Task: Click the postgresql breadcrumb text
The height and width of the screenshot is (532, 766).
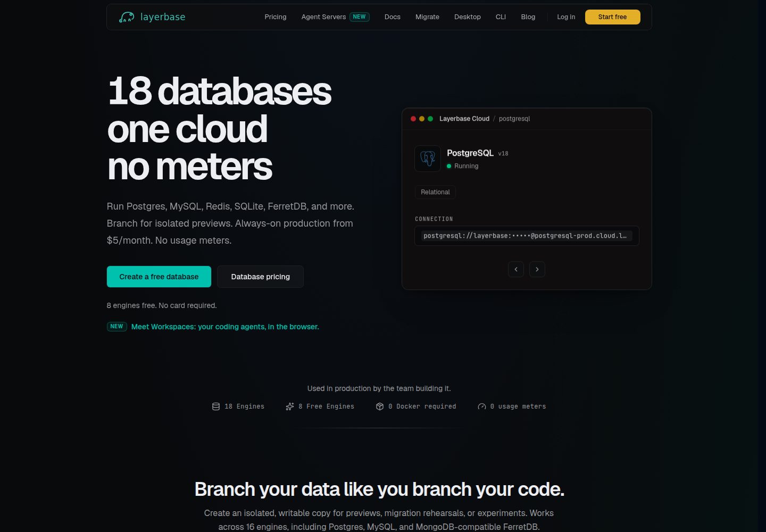Action: click(x=514, y=119)
